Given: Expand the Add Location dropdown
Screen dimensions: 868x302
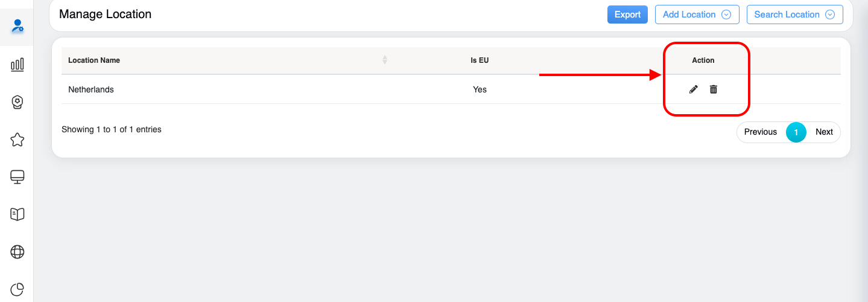Looking at the screenshot, I should 697,14.
